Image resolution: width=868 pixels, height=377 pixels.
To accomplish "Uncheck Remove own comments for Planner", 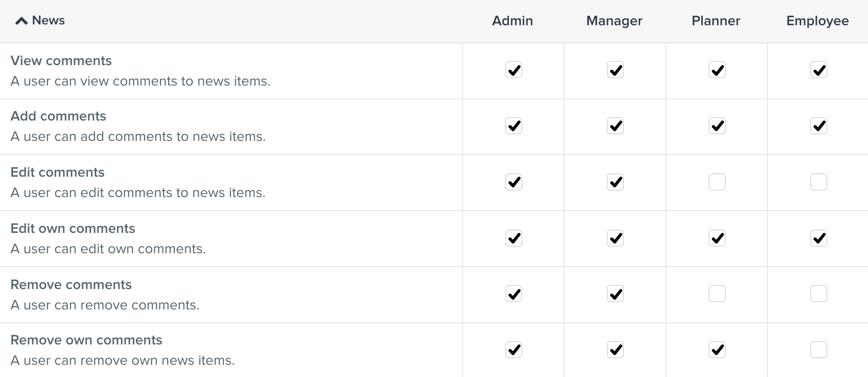I will (x=717, y=350).
